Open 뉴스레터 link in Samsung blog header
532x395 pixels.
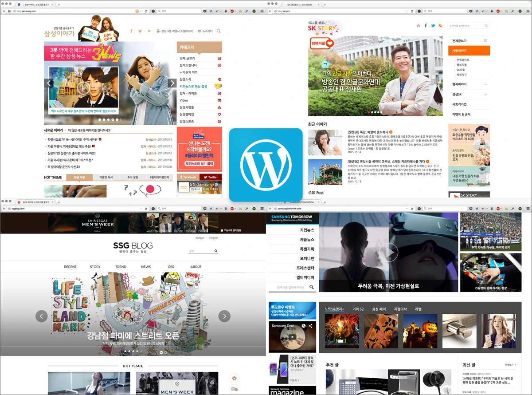coord(205,31)
